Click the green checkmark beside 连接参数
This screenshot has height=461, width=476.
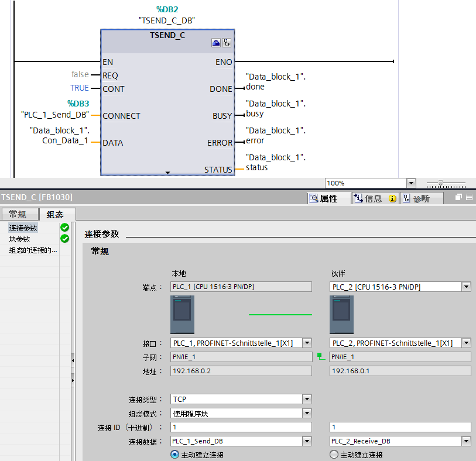(64, 228)
